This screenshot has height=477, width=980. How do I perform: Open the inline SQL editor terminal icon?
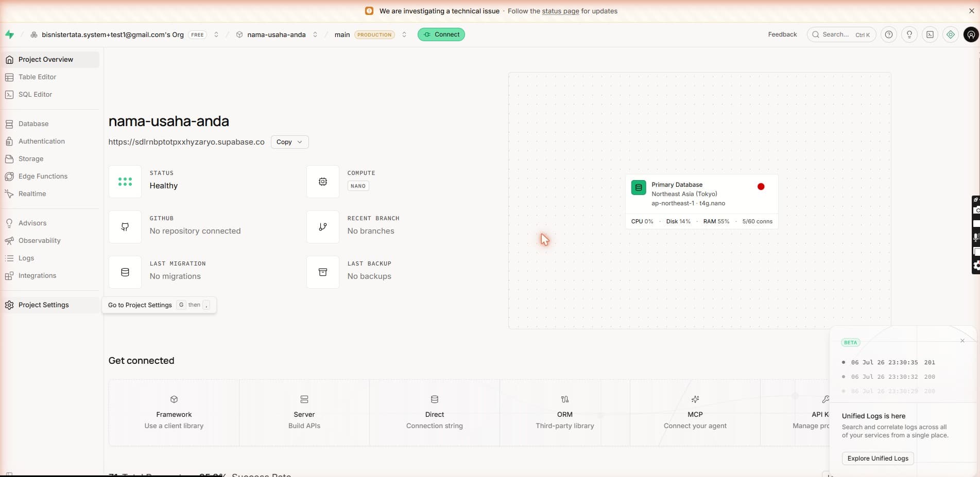coord(930,34)
